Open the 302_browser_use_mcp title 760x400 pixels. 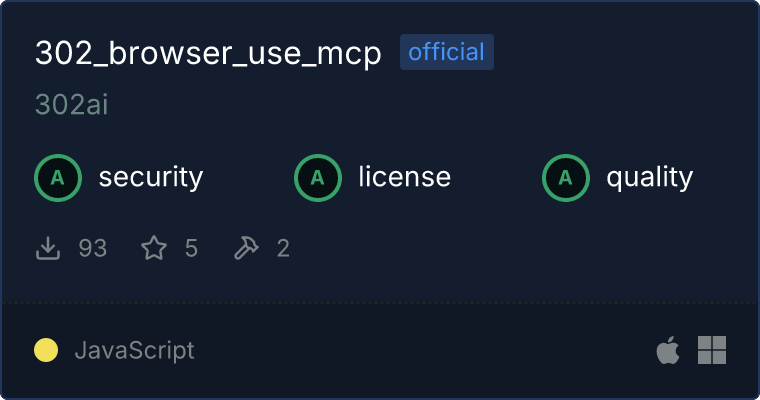(x=208, y=53)
